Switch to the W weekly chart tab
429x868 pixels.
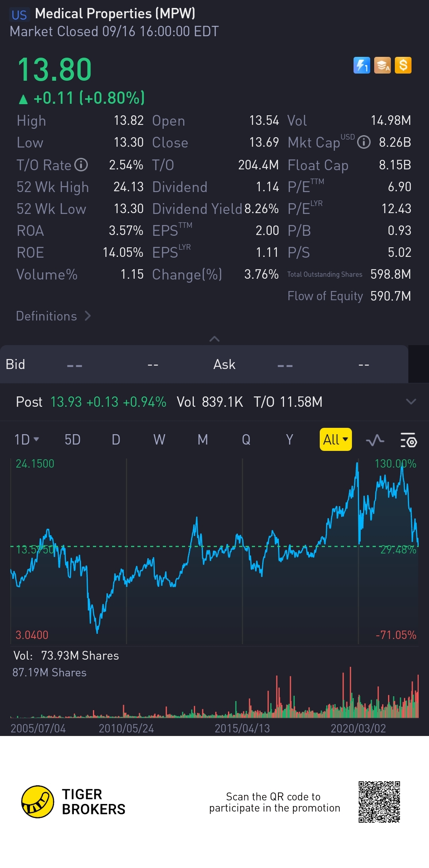point(159,439)
